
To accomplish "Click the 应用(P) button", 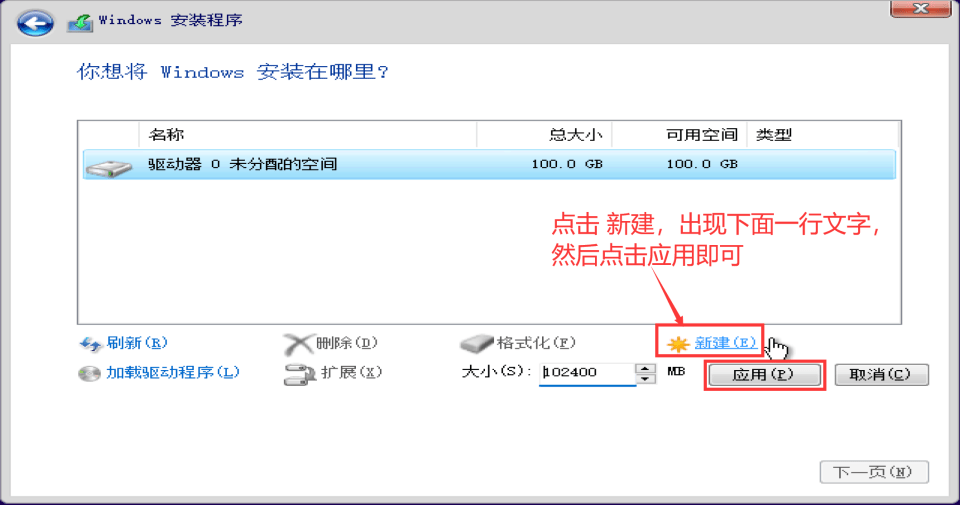I will point(764,375).
